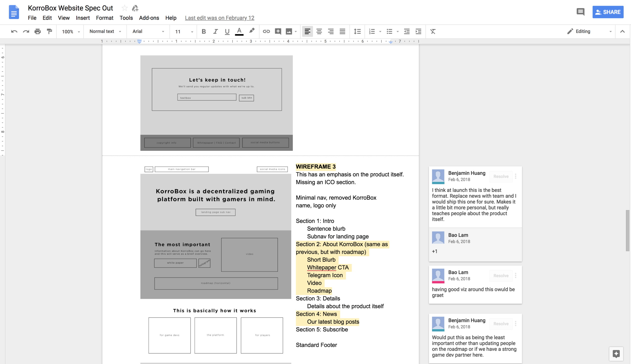Open the Insert menu

click(x=83, y=18)
